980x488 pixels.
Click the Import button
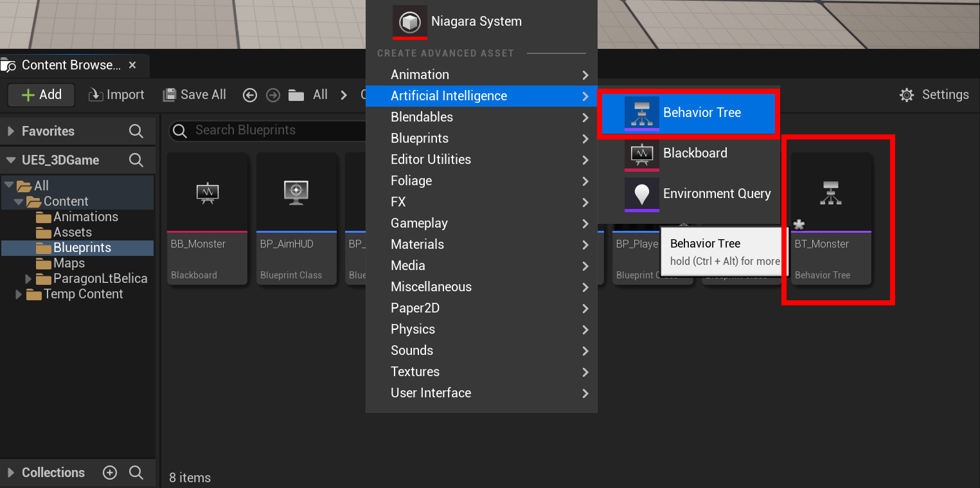click(x=116, y=95)
